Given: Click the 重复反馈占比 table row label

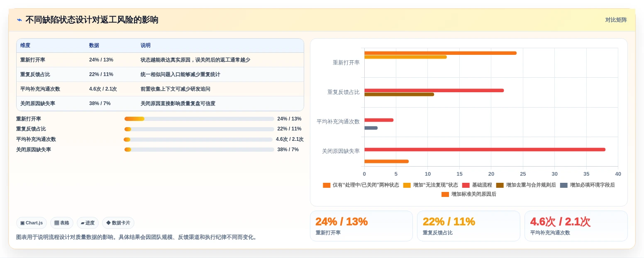Looking at the screenshot, I should click(35, 74).
